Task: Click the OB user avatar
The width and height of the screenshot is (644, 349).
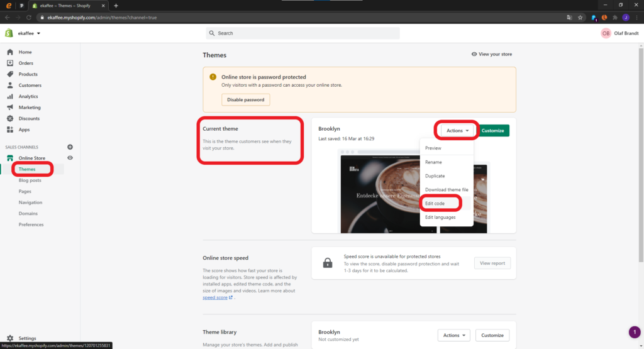Action: point(606,33)
